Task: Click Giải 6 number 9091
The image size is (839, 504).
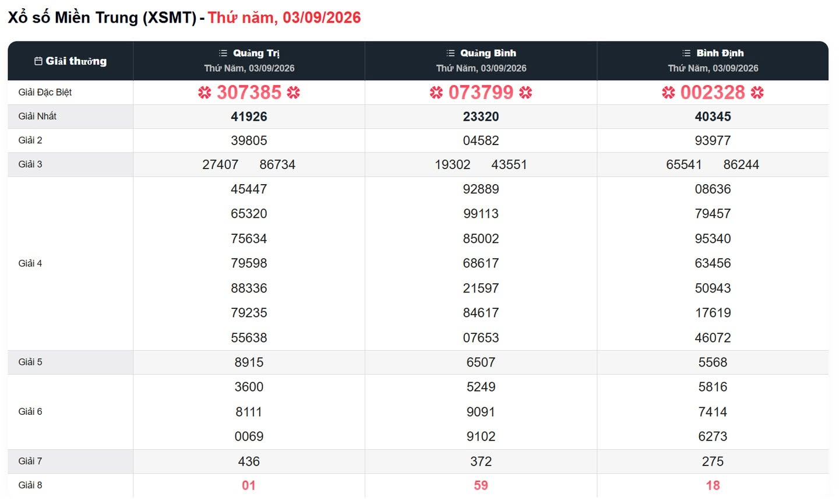Action: pyautogui.click(x=481, y=412)
